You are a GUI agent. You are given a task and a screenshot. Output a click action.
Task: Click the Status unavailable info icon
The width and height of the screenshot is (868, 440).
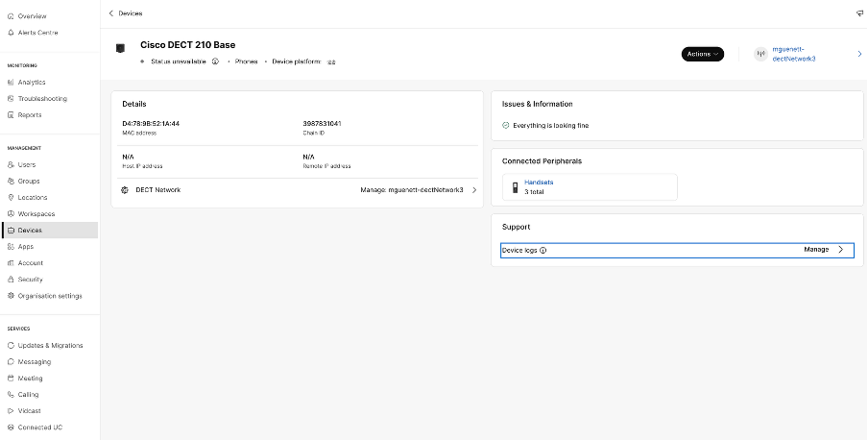pyautogui.click(x=215, y=61)
